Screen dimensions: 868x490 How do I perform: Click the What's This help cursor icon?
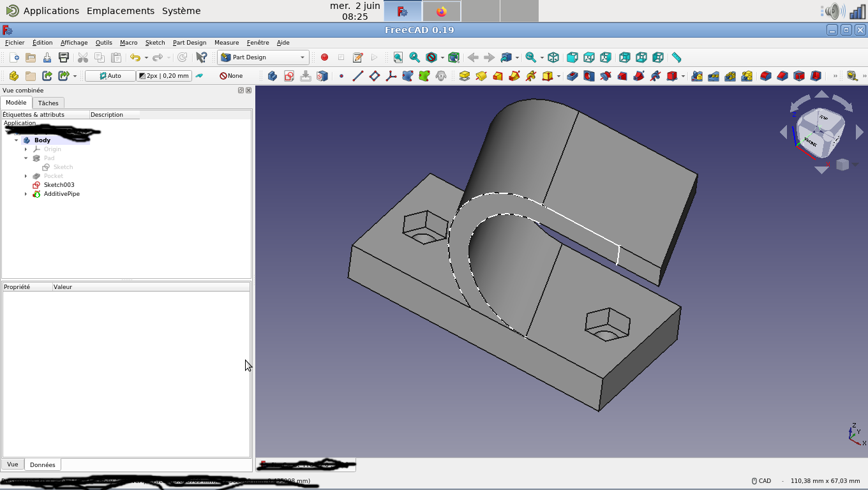pyautogui.click(x=201, y=57)
